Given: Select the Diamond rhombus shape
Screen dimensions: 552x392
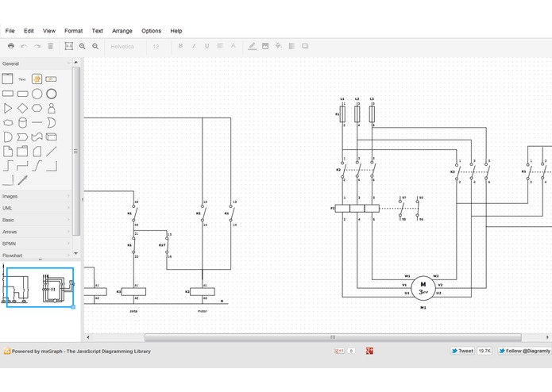Looking at the screenshot, I should coord(22,108).
